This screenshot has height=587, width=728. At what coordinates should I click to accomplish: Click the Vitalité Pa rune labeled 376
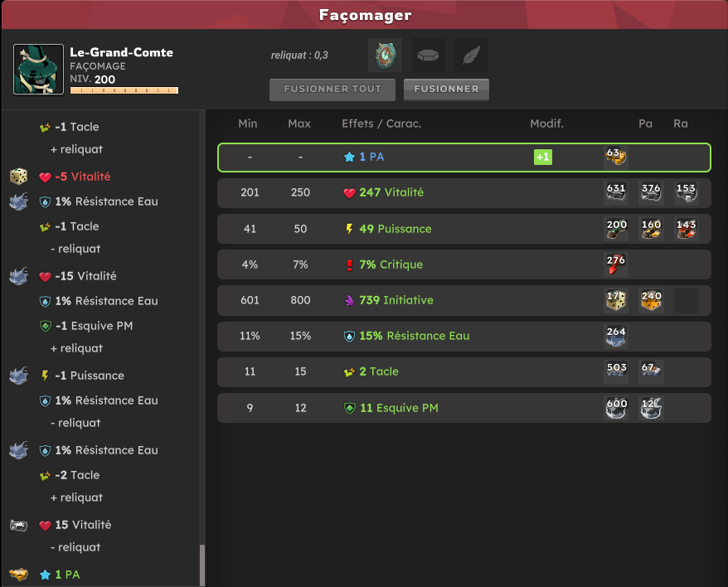click(651, 192)
